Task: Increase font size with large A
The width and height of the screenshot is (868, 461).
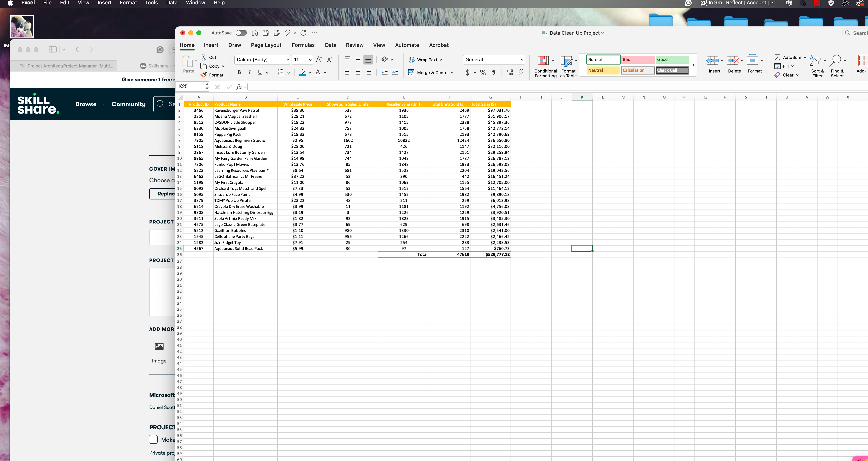Action: [x=319, y=59]
